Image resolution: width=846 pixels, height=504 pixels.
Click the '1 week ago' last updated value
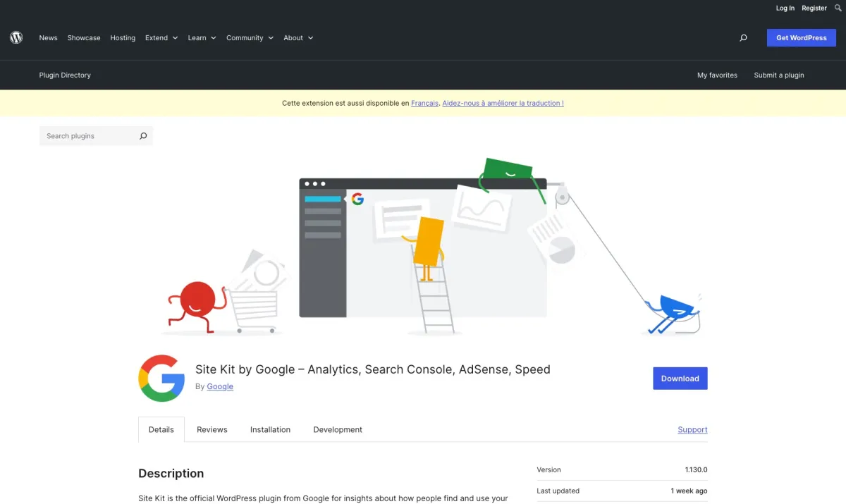coord(689,491)
